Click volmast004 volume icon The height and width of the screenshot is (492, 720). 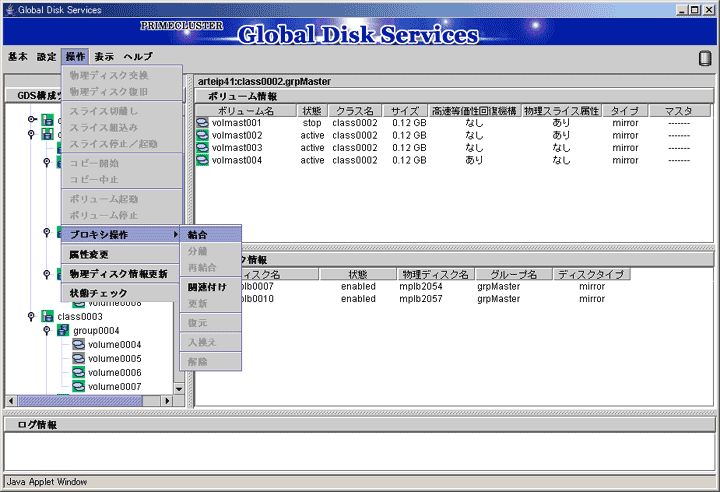tap(202, 160)
